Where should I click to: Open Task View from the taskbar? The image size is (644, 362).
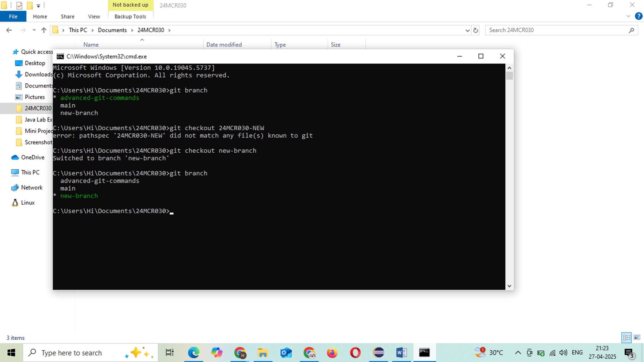click(x=170, y=353)
